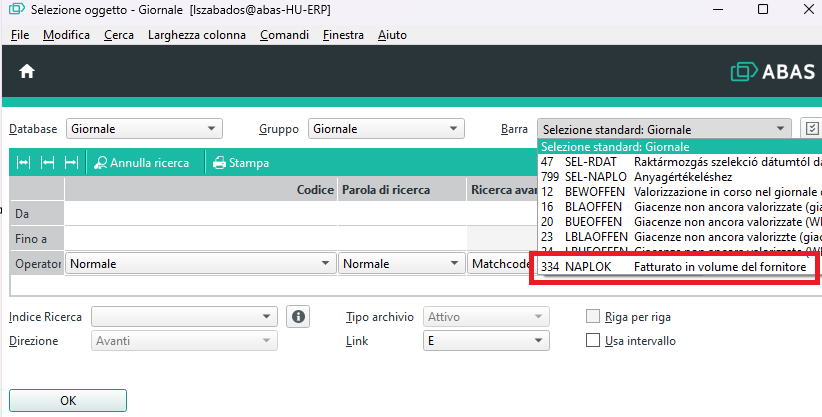The width and height of the screenshot is (822, 417).
Task: Open the Modifica menu
Action: pos(66,35)
